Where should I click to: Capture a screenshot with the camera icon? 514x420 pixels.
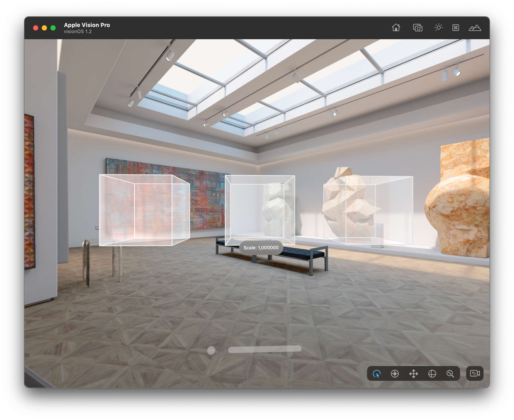tap(417, 27)
